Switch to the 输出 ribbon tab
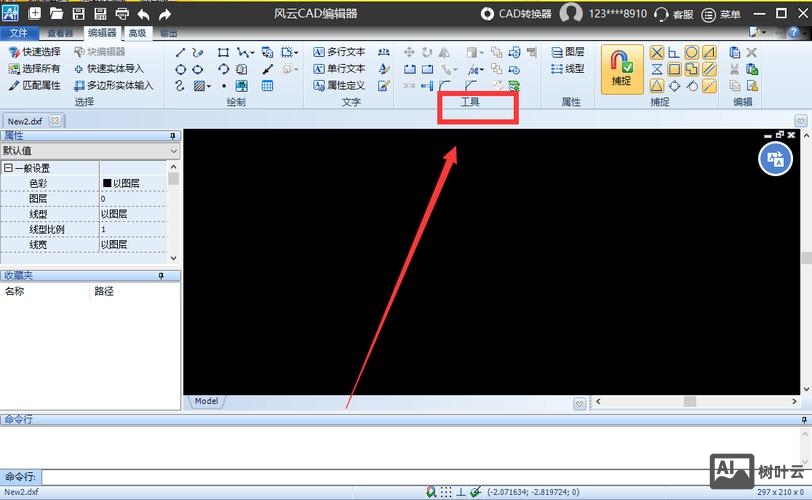This screenshot has height=500, width=812. coord(168,33)
